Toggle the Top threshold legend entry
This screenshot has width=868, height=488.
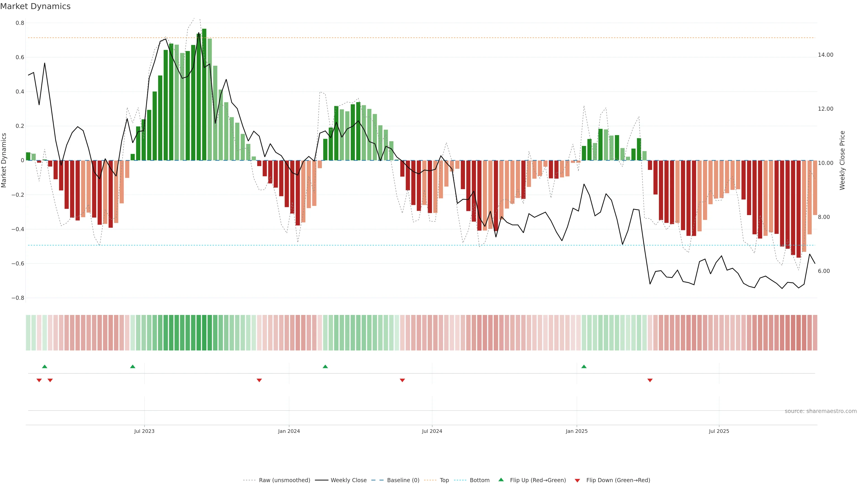point(444,480)
